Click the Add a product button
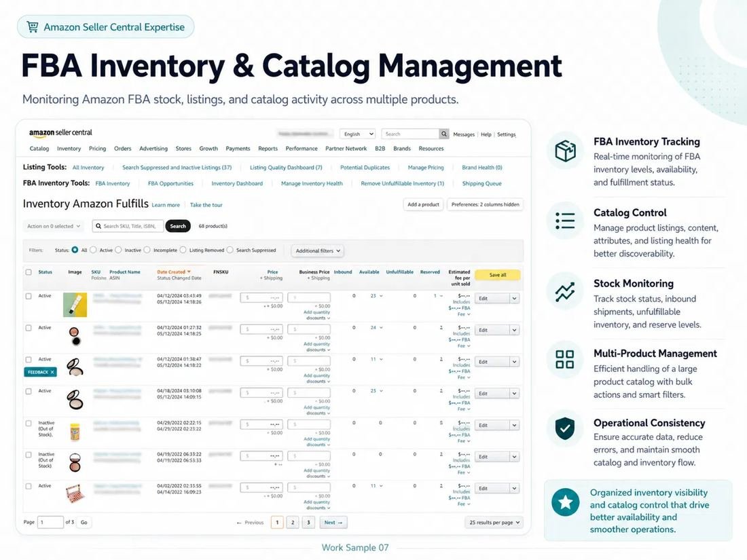 pyautogui.click(x=423, y=204)
